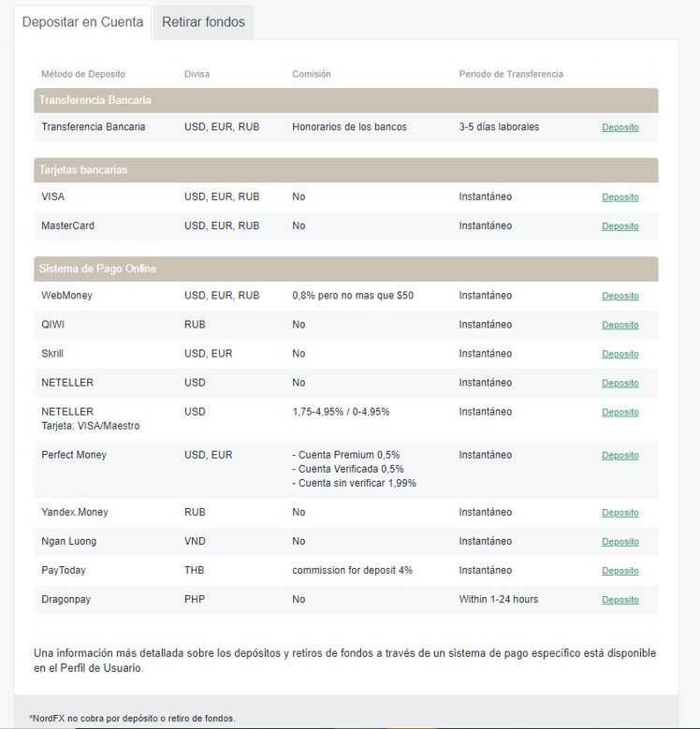Select the Depositar en Cuenta tab
The image size is (700, 729).
tap(82, 22)
